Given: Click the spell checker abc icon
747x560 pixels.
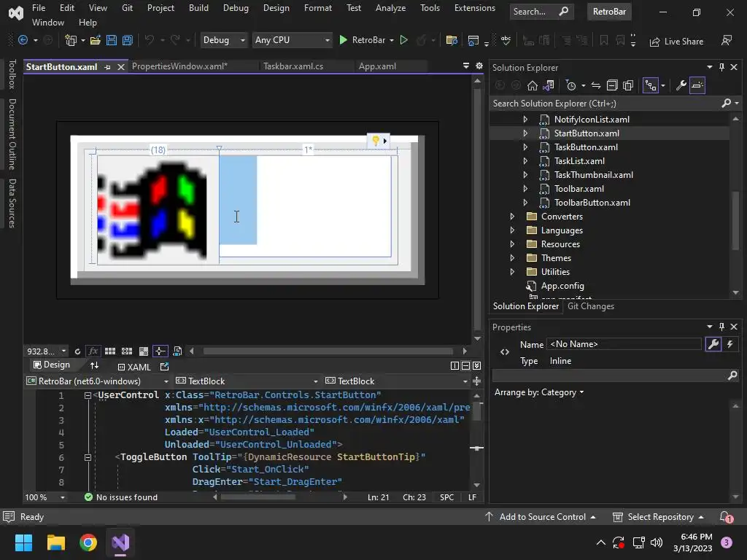Looking at the screenshot, I should (506, 41).
